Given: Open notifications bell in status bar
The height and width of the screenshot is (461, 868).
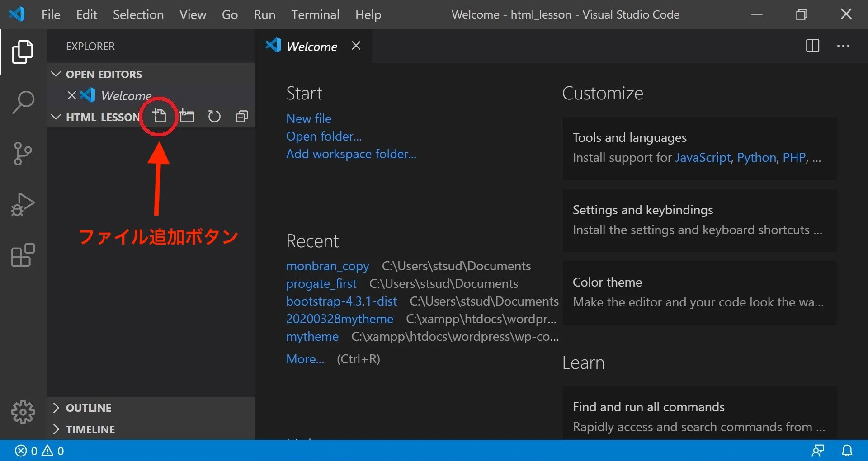Looking at the screenshot, I should (848, 451).
